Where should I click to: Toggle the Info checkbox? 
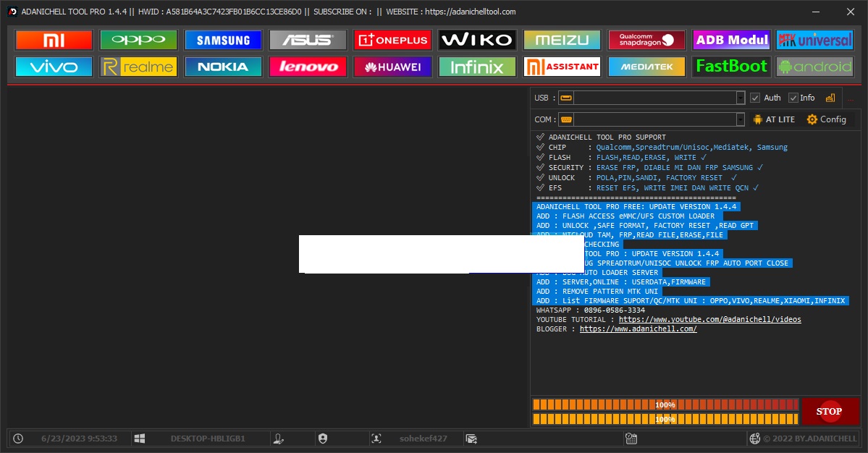793,98
